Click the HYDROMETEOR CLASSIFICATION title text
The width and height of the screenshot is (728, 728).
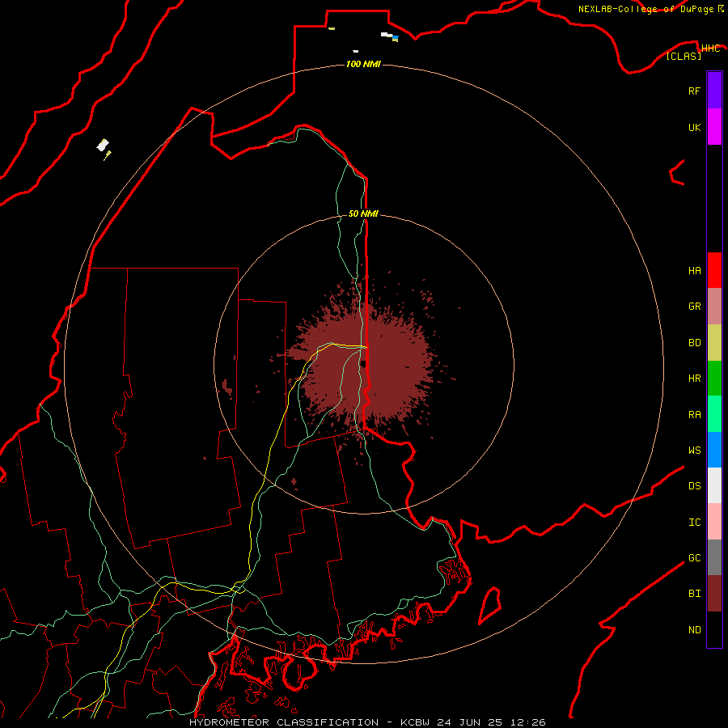pos(284,722)
